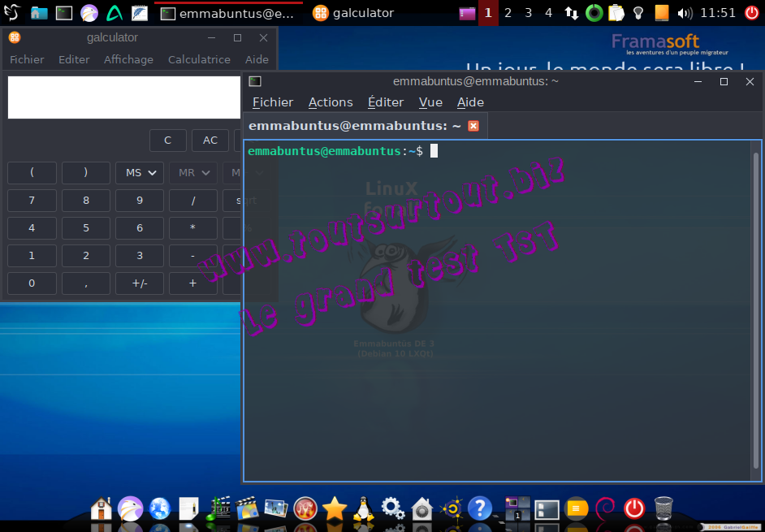Launch eagle browser icon in dock
Image resolution: width=765 pixels, height=532 pixels.
[130, 508]
